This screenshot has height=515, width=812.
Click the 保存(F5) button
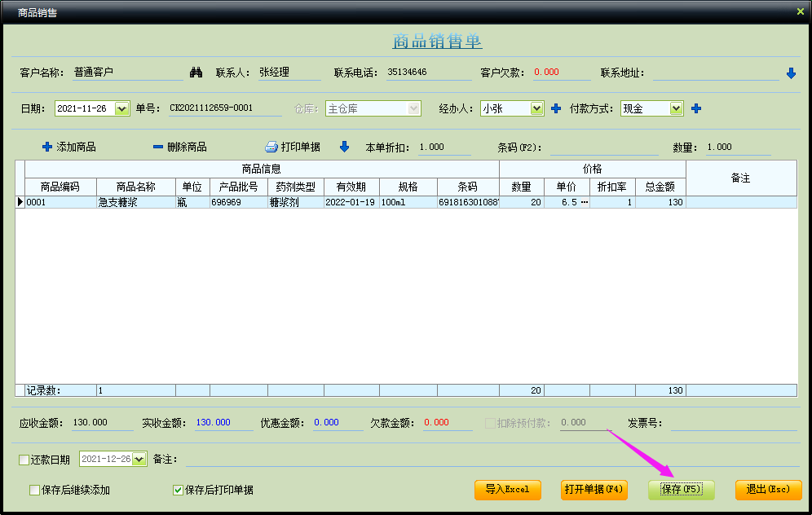[x=681, y=490]
